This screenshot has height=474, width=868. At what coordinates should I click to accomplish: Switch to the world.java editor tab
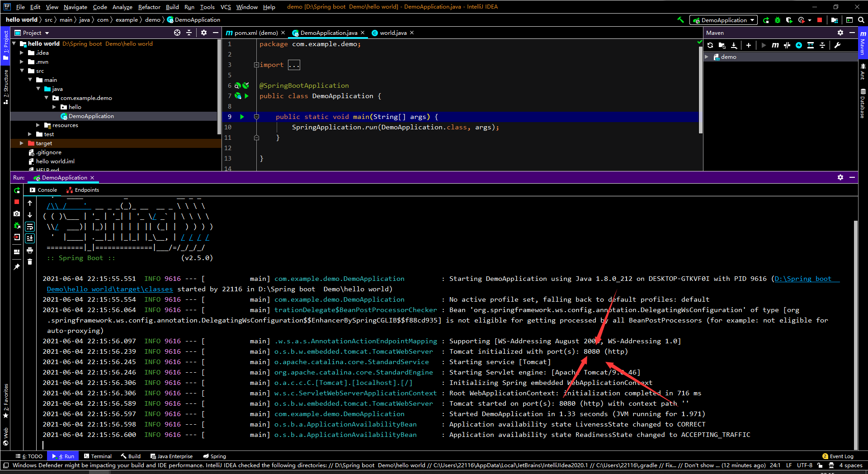pyautogui.click(x=393, y=33)
